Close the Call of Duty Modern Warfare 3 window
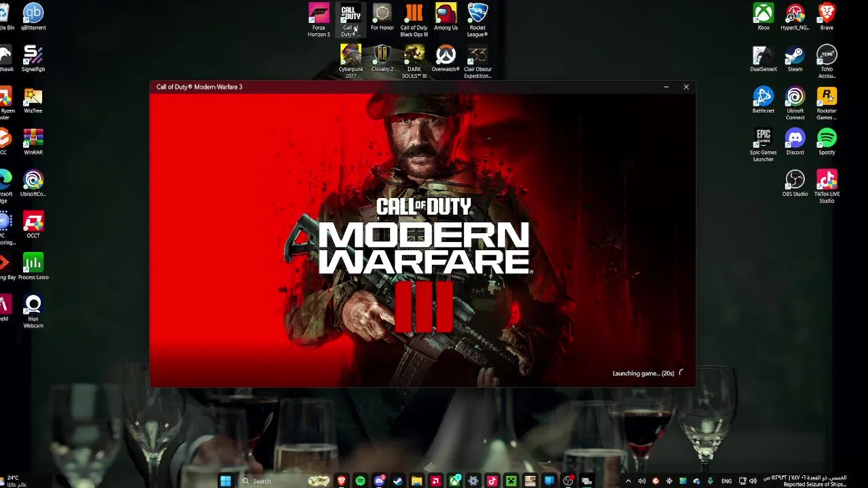 coord(686,87)
